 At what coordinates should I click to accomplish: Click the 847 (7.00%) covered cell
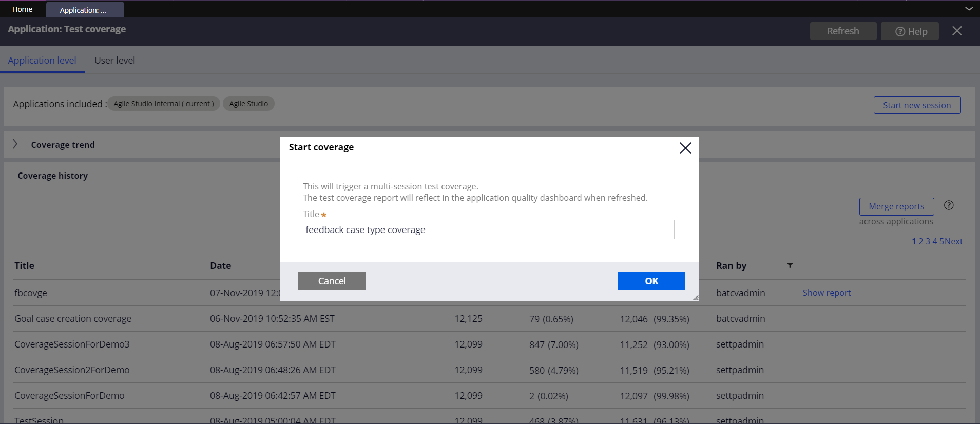(x=554, y=344)
